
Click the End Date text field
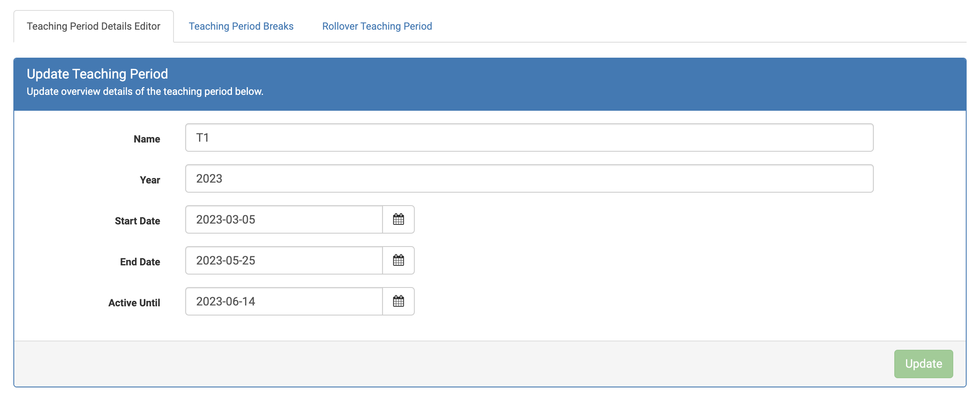tap(283, 260)
